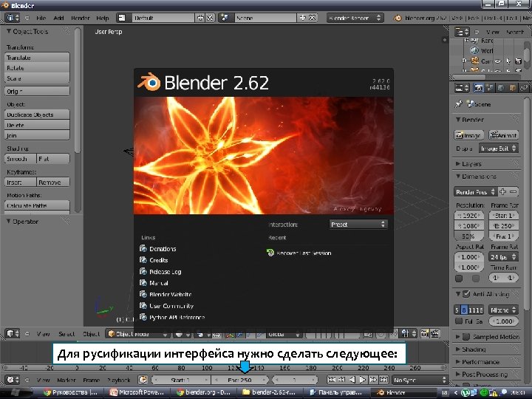This screenshot has height=399, width=532.
Task: Open the Interaction Preset dropdown
Action: [358, 225]
